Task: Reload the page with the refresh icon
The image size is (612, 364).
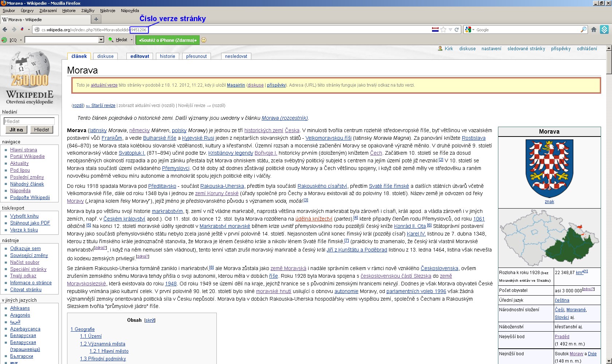Action: pos(456,30)
